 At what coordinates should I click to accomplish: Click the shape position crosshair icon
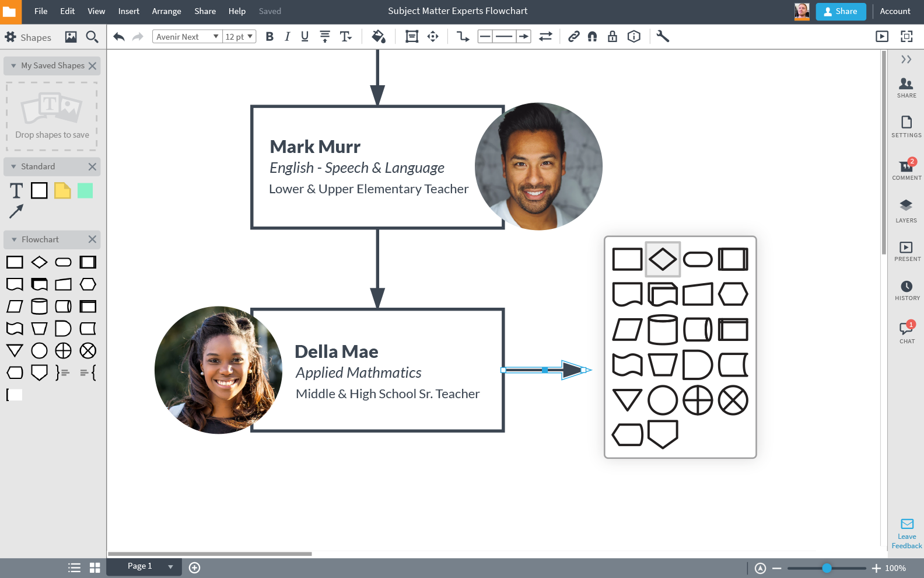433,37
